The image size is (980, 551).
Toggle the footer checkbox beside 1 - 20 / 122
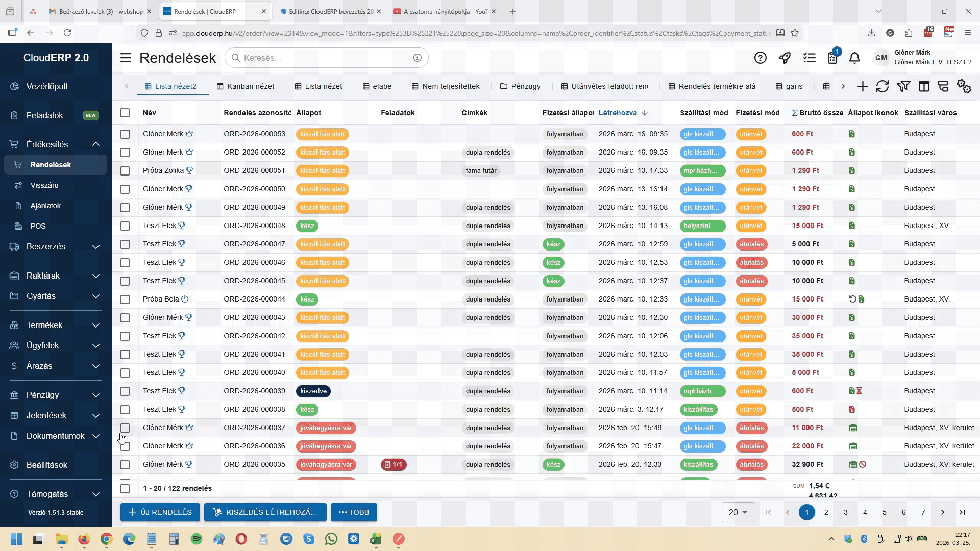(x=125, y=488)
